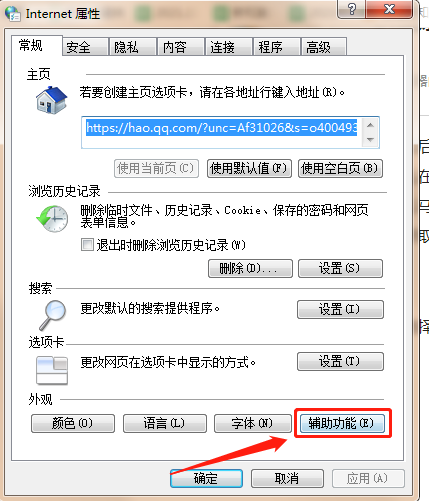Screen dimensions: 429x501
Task: Select the 隐私 tab
Action: 133,47
